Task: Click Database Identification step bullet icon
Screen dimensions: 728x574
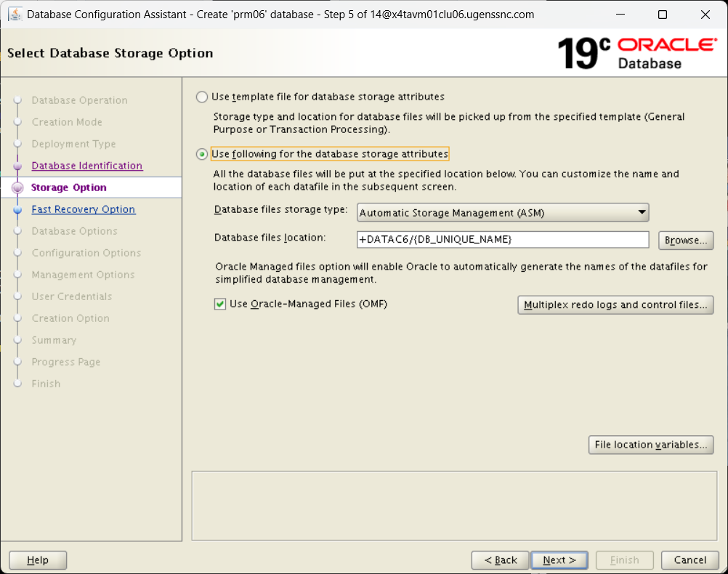Action: pos(17,166)
